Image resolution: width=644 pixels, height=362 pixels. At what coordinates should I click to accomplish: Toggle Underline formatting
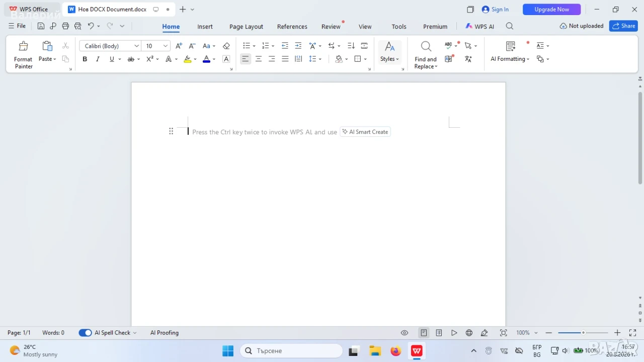(112, 59)
